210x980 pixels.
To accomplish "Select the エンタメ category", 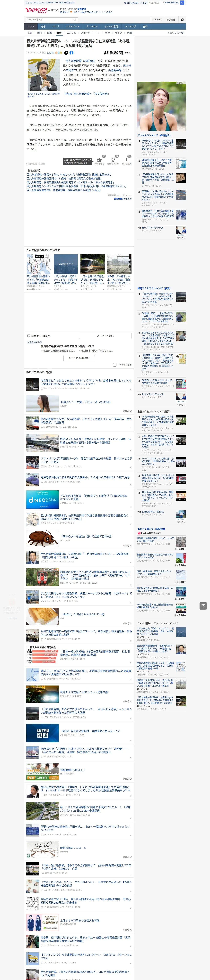I will pos(71,33).
